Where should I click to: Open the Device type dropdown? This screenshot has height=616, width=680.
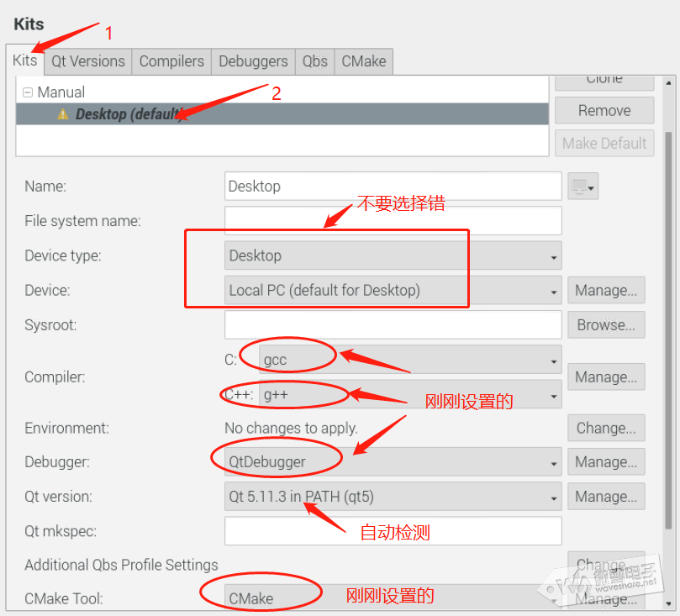point(393,255)
